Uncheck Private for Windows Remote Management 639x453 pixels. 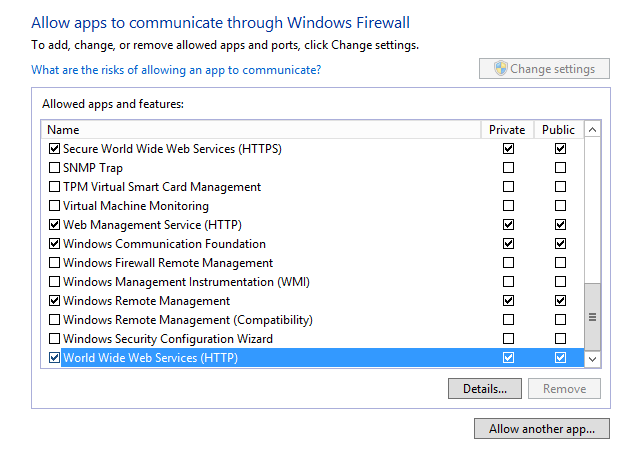click(508, 301)
